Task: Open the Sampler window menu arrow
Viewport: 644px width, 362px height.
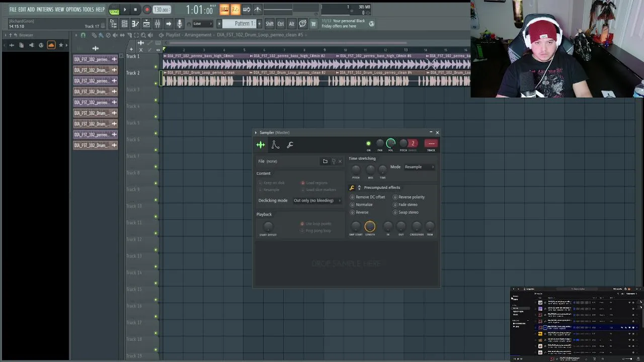Action: 256,133
